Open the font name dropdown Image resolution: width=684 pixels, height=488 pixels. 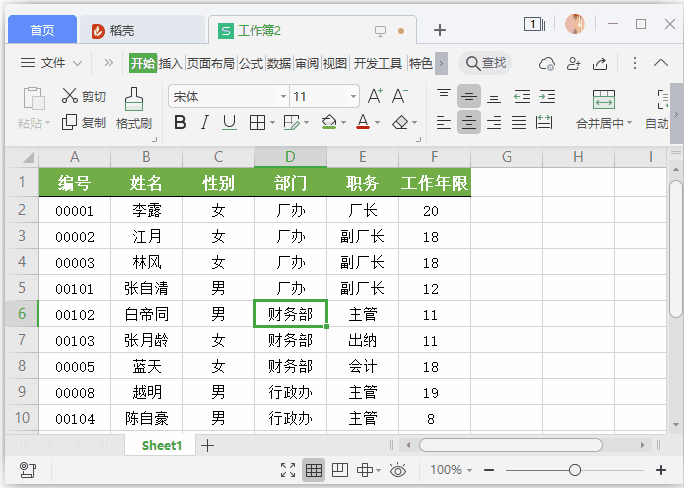[x=283, y=97]
